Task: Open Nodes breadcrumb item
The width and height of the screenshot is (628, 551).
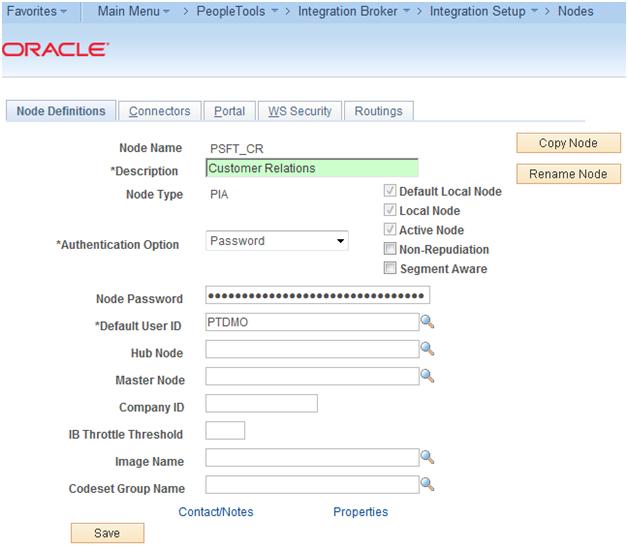Action: click(576, 11)
